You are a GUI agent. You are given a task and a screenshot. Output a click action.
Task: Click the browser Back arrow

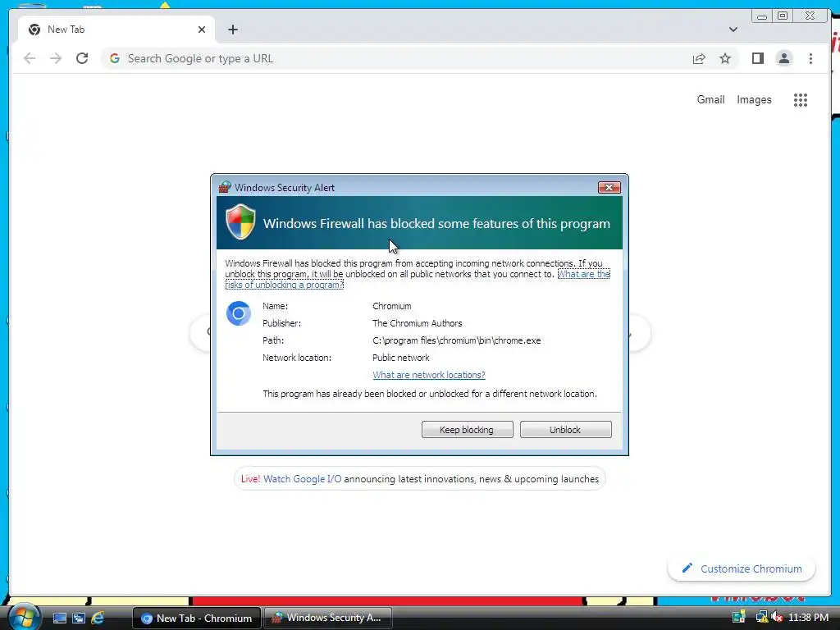[x=30, y=58]
